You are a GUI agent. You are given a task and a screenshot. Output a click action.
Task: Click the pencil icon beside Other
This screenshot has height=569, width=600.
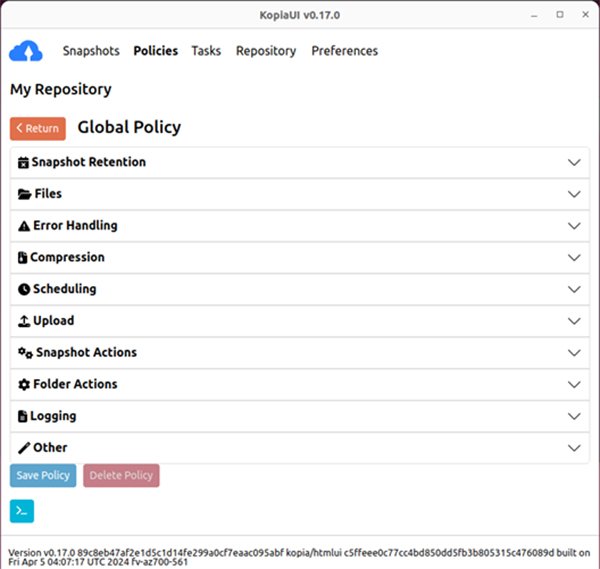click(x=24, y=448)
